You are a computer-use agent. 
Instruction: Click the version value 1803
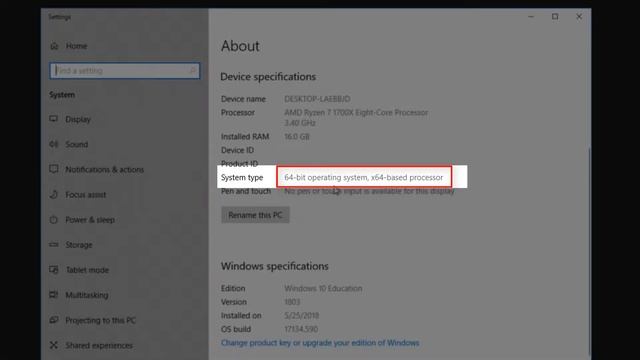point(292,302)
